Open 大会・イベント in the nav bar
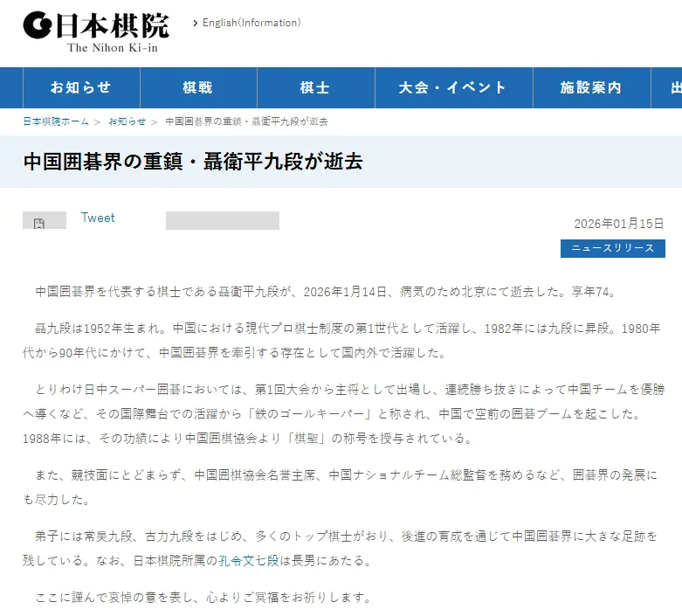Viewport: 682px width, 616px height. point(452,87)
